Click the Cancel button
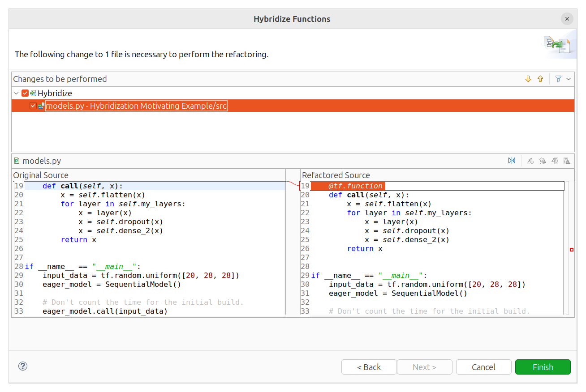The image size is (586, 392). (x=483, y=367)
